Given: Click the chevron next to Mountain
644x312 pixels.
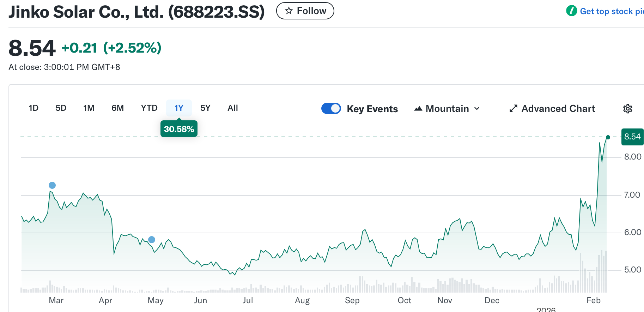Looking at the screenshot, I should [x=477, y=109].
